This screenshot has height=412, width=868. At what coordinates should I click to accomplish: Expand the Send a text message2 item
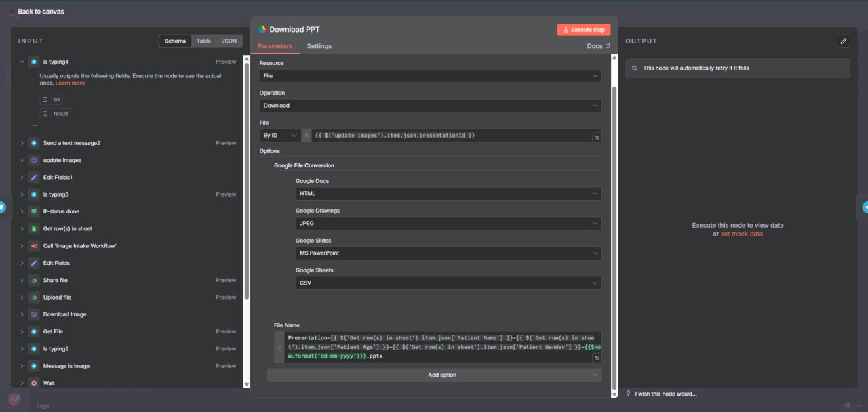(x=22, y=143)
